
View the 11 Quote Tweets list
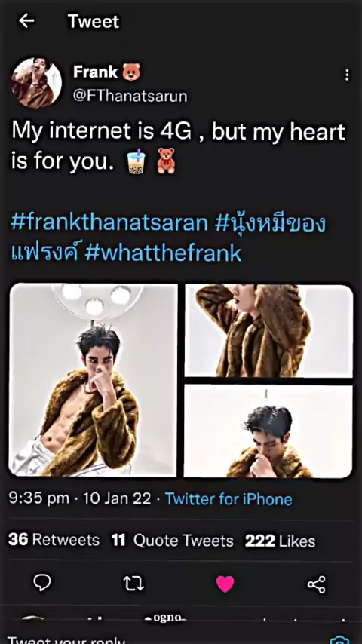[x=172, y=541]
